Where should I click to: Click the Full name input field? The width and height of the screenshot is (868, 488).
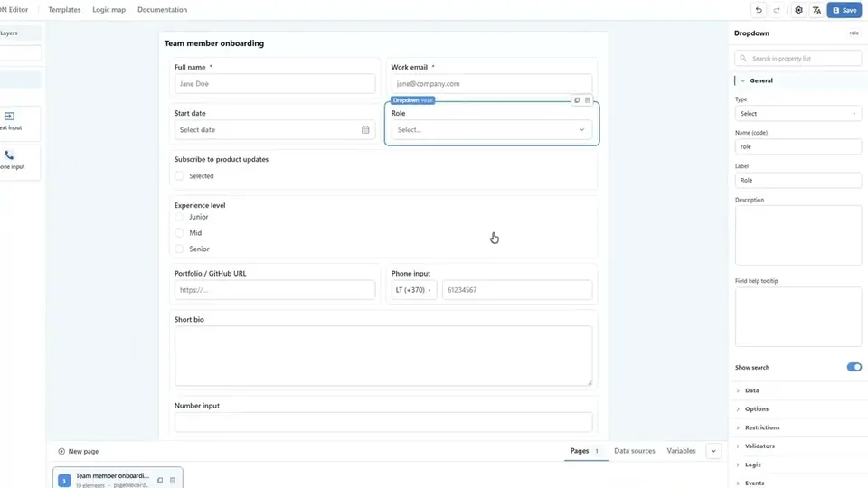pos(275,83)
